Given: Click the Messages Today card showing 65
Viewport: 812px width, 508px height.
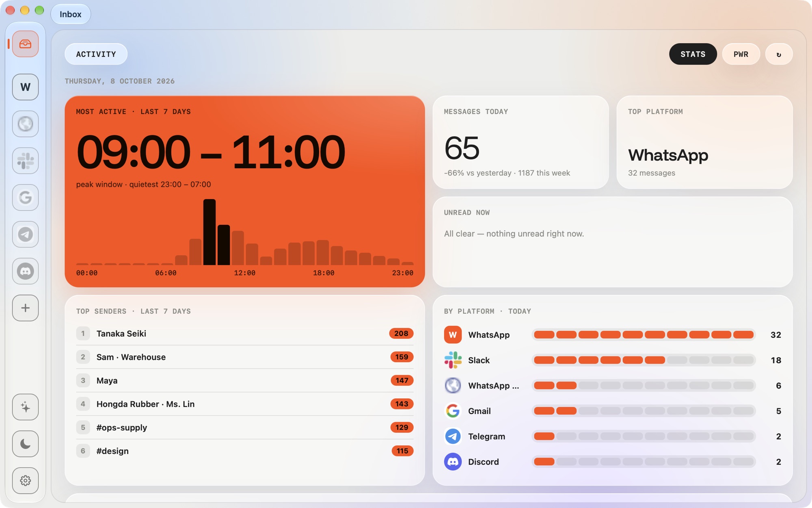Looking at the screenshot, I should 520,142.
